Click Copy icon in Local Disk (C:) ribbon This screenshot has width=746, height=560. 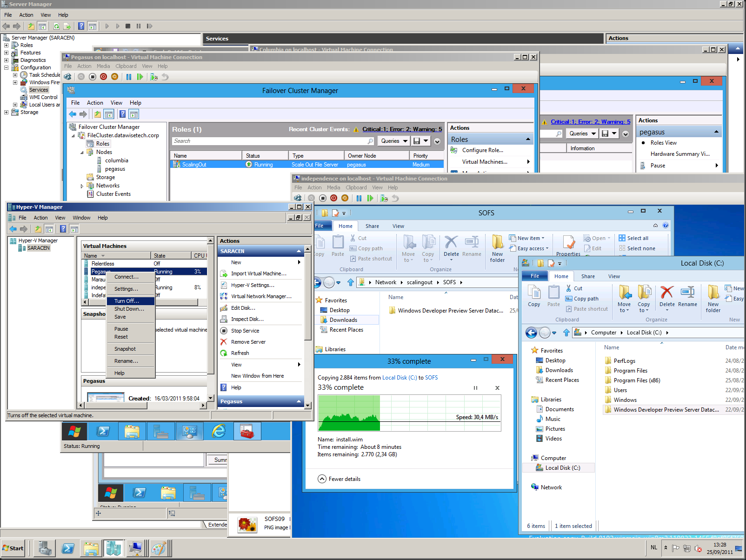(534, 296)
